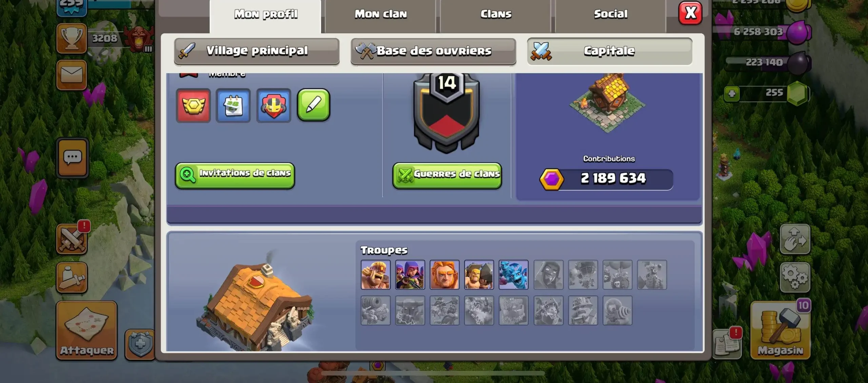The height and width of the screenshot is (383, 868).
Task: Switch to the Social tab
Action: pos(611,14)
